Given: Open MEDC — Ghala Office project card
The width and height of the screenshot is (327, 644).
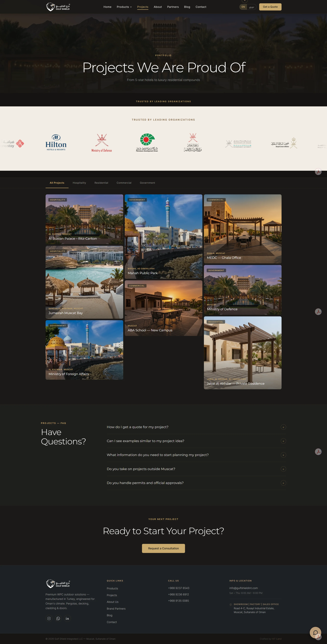Looking at the screenshot, I should [x=243, y=229].
